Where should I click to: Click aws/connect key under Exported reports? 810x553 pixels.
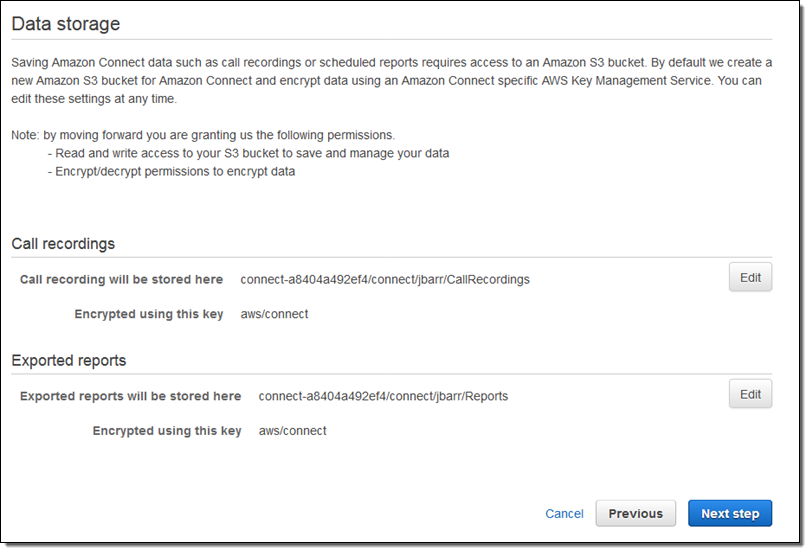(x=292, y=431)
